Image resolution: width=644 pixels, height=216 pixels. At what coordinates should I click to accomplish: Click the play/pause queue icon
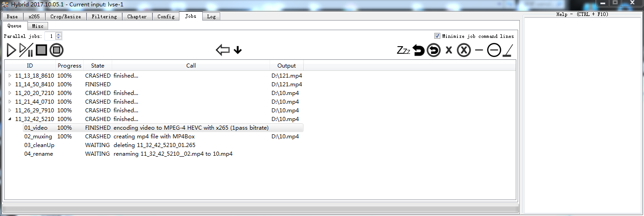click(26, 50)
